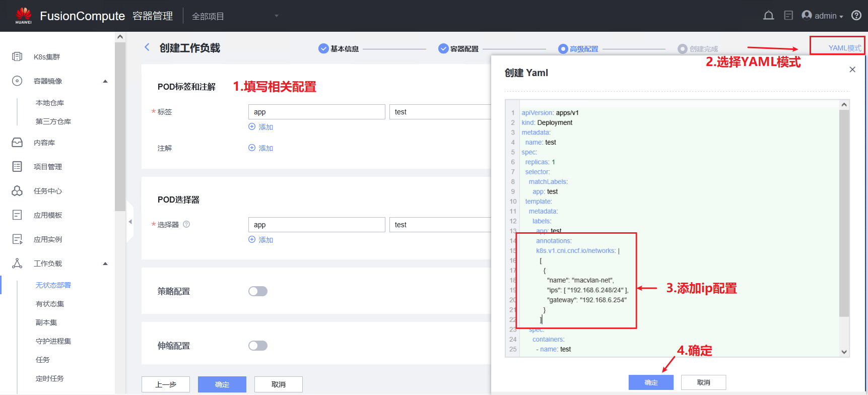Collapse the 工作负载 sidebar section

click(x=105, y=264)
